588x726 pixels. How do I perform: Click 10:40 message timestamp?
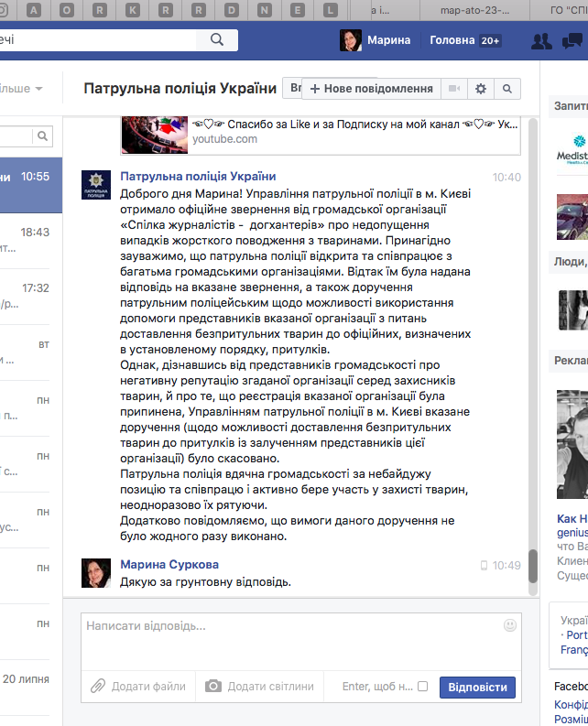tap(506, 178)
